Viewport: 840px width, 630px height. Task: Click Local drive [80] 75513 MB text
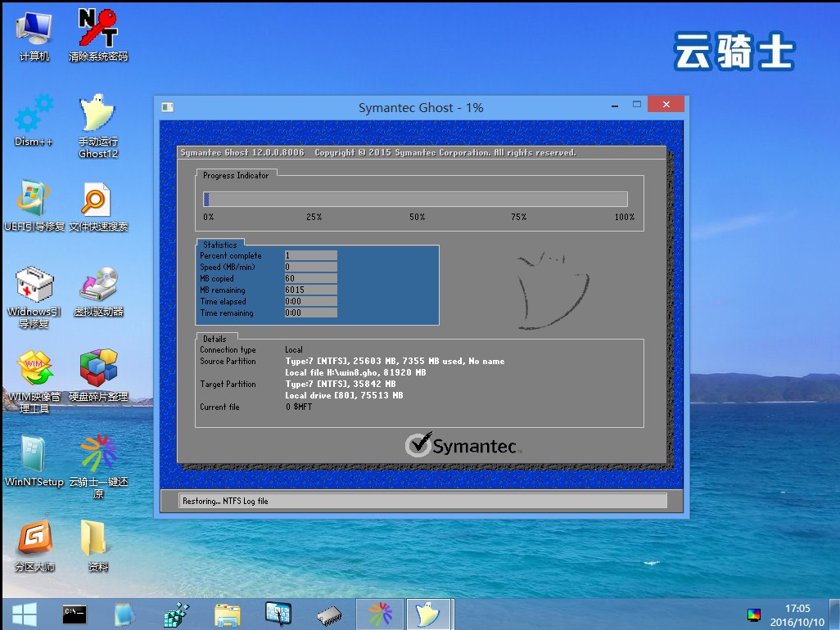(344, 395)
